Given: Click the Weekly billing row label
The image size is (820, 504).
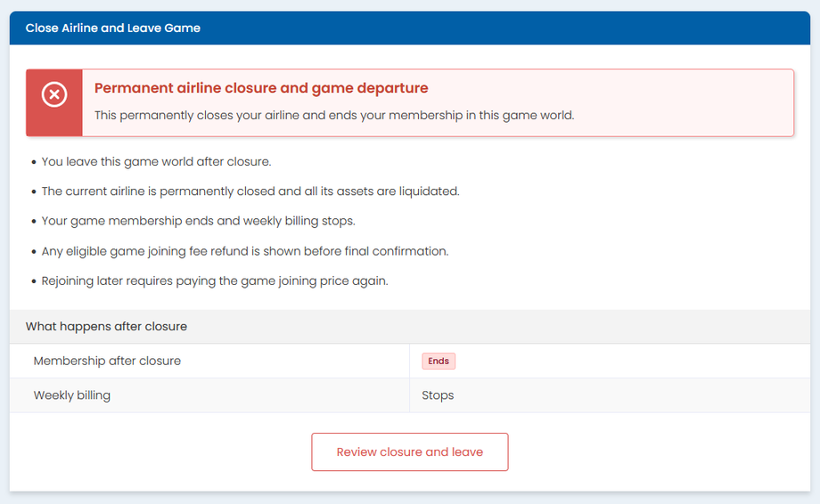Looking at the screenshot, I should tap(72, 395).
